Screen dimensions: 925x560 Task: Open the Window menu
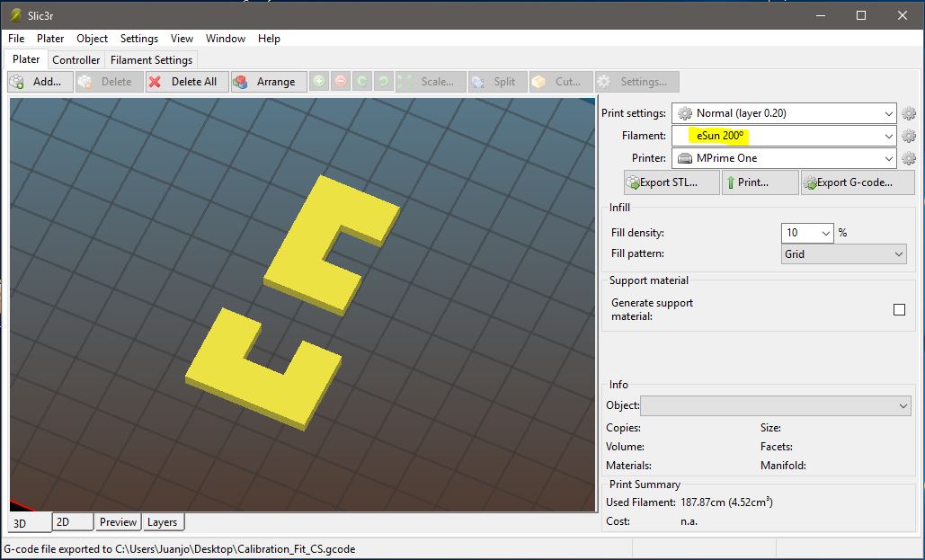click(226, 39)
